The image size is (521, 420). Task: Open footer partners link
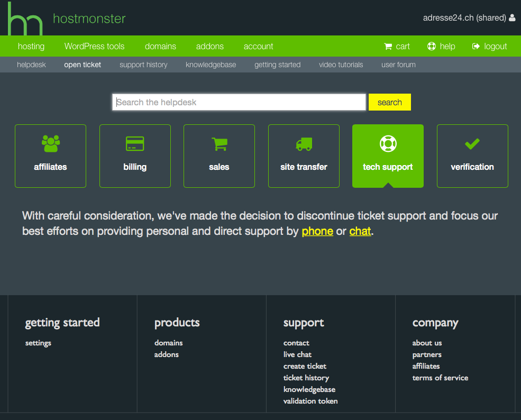427,354
